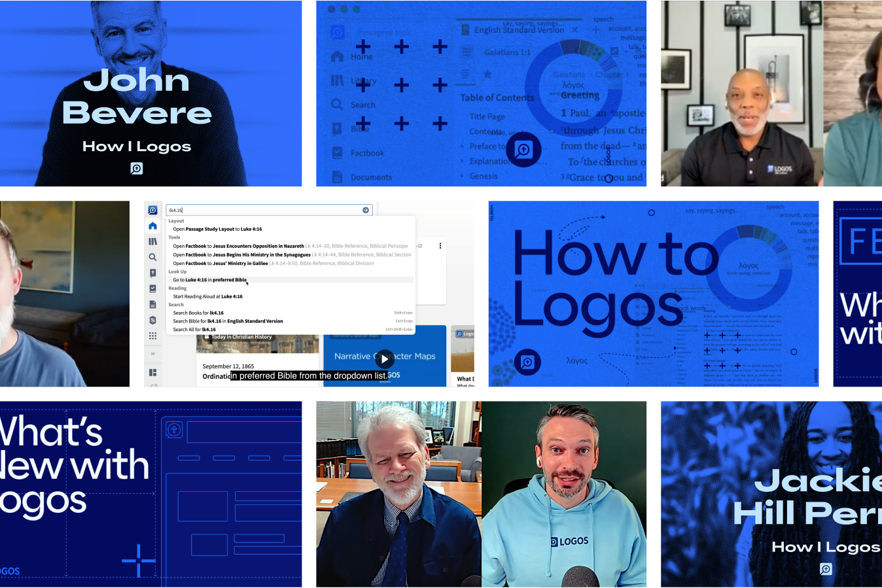
Task: Choose Go to Luke 4:16 in preferred Bible
Action: 291,280
